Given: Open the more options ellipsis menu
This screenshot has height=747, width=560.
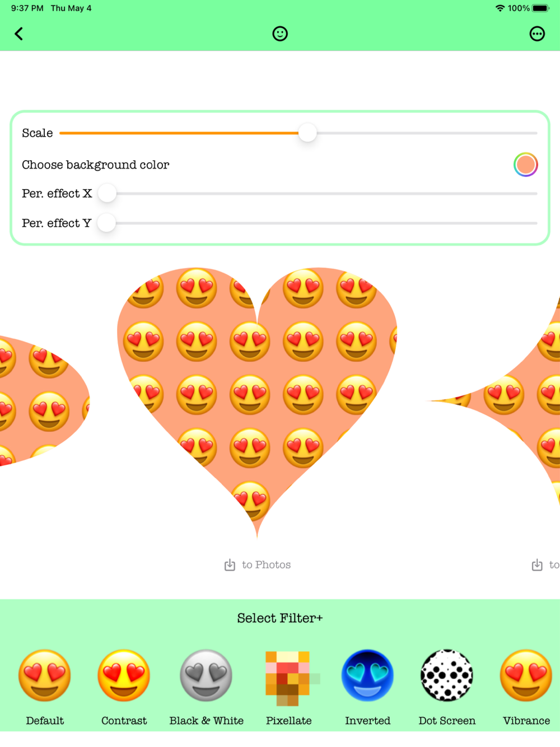Looking at the screenshot, I should 537,34.
